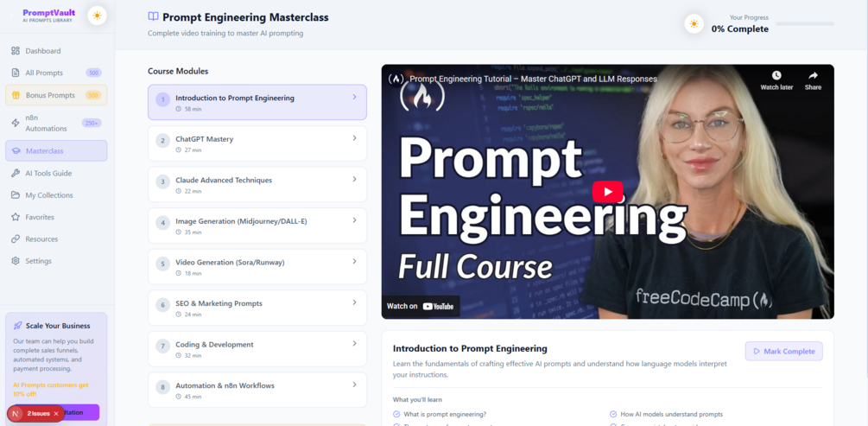Screen dimensions: 868x426
Task: Click the Mark Complete button
Action: coord(784,351)
